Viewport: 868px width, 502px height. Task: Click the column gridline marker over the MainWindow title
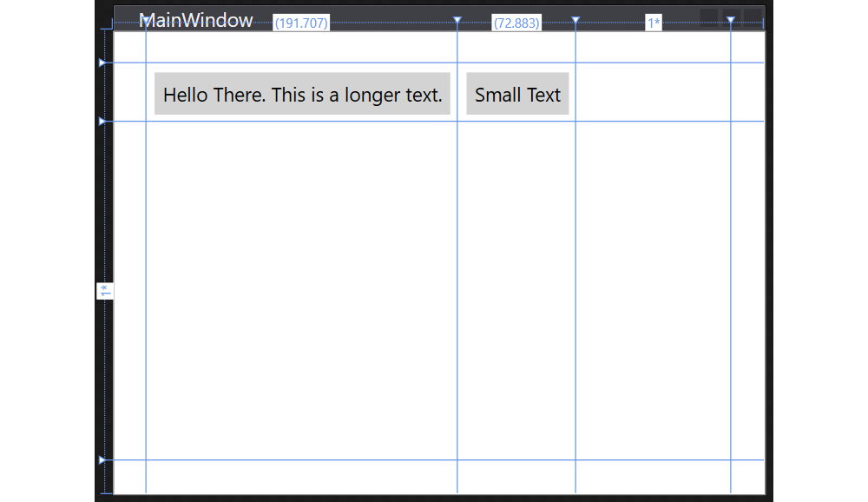[146, 20]
